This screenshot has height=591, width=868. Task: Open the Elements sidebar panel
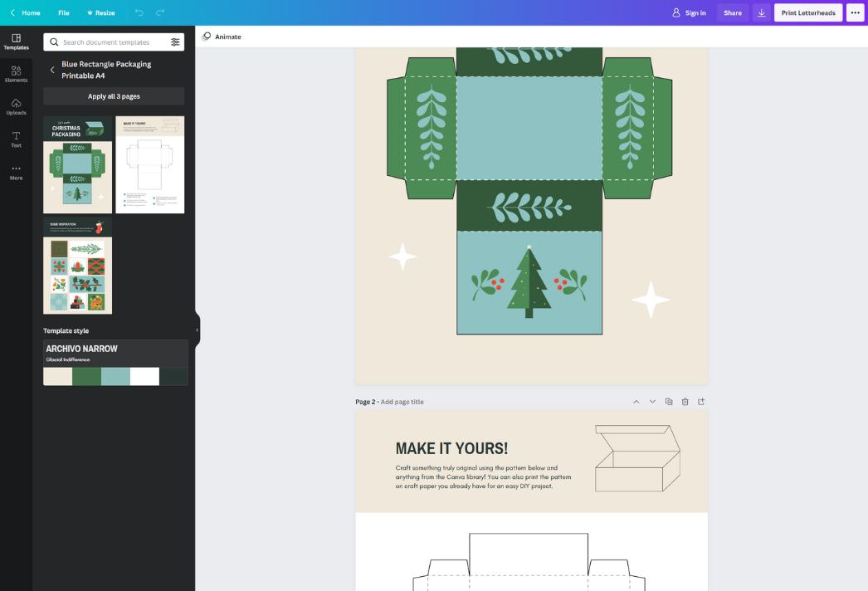16,74
